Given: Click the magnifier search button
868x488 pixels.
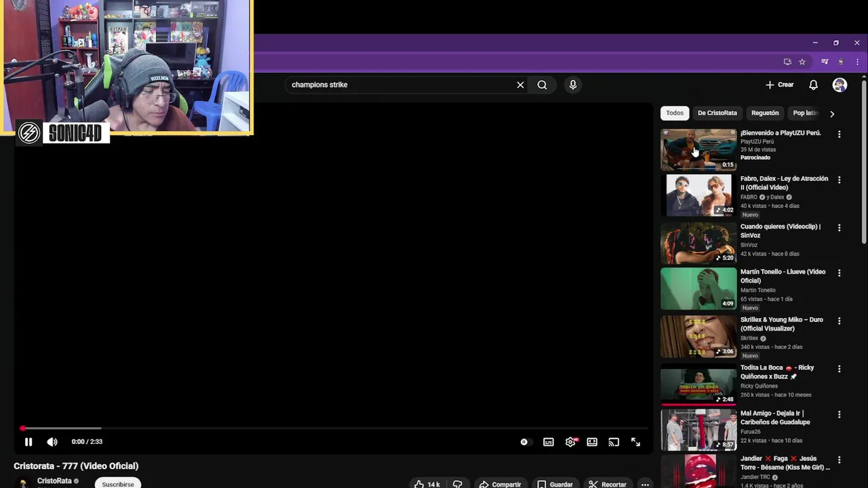Looking at the screenshot, I should tap(542, 85).
